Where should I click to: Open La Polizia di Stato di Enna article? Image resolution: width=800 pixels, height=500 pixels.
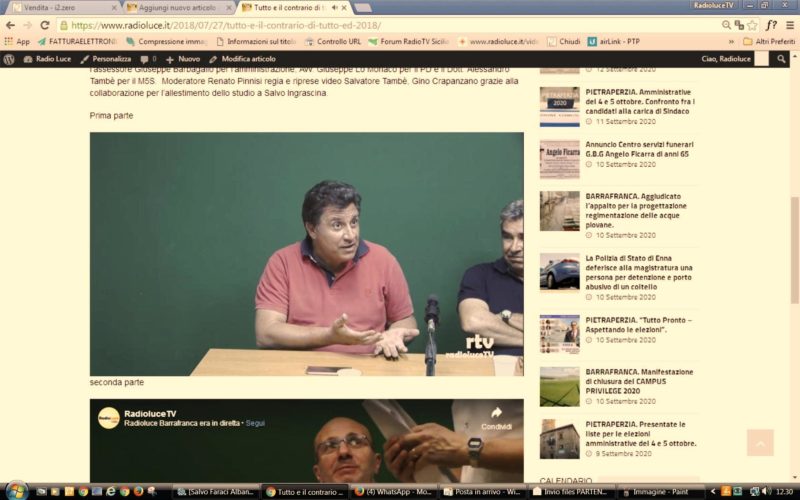coord(639,272)
